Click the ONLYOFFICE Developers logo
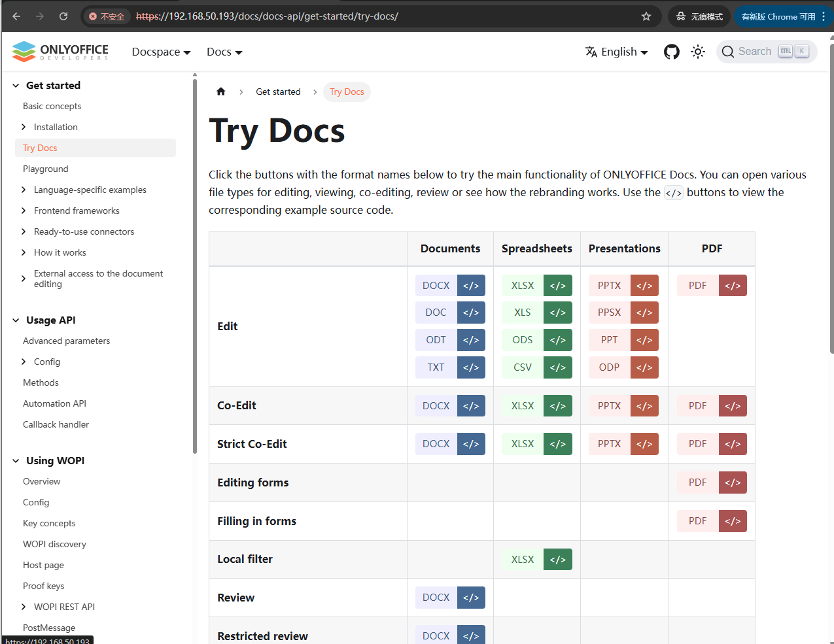 coord(60,52)
